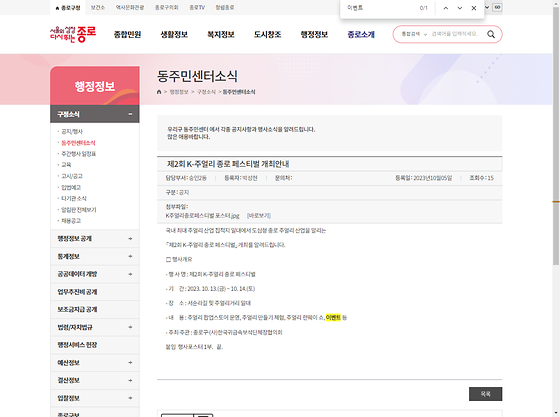Viewport: 560px width, 417px height.
Task: Click the orange find marker on scrollbar
Action: pyautogui.click(x=556, y=202)
